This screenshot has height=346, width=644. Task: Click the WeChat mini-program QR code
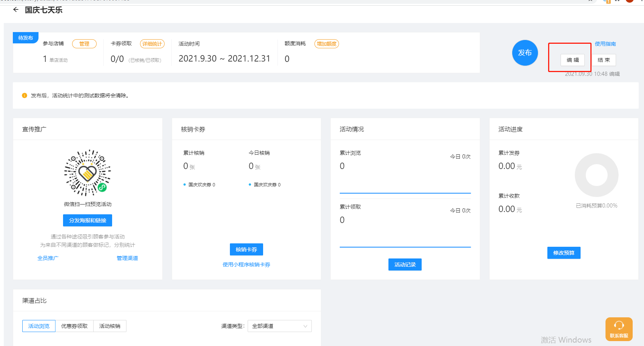tap(88, 173)
